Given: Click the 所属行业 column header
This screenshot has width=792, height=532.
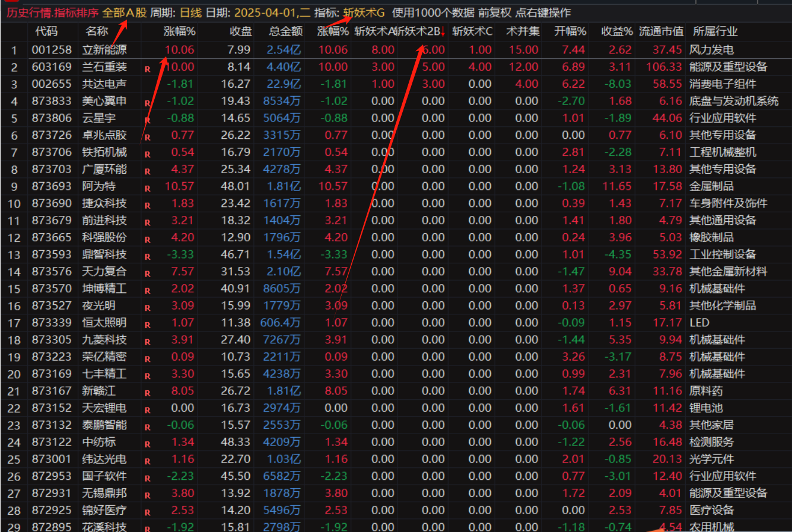Looking at the screenshot, I should [715, 31].
